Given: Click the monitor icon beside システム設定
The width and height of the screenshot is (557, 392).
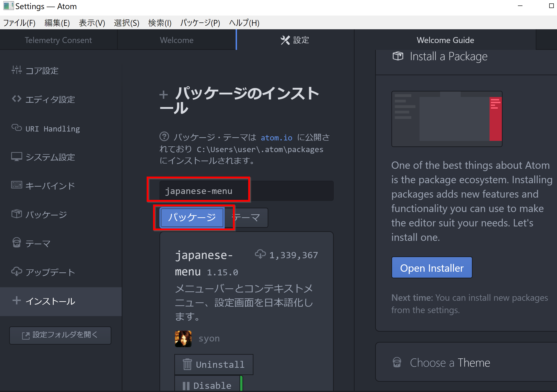Looking at the screenshot, I should (16, 157).
